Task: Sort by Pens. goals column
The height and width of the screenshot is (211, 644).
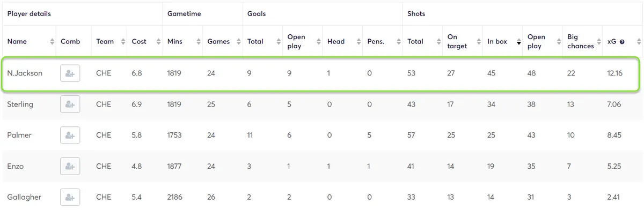Action: tap(383, 41)
